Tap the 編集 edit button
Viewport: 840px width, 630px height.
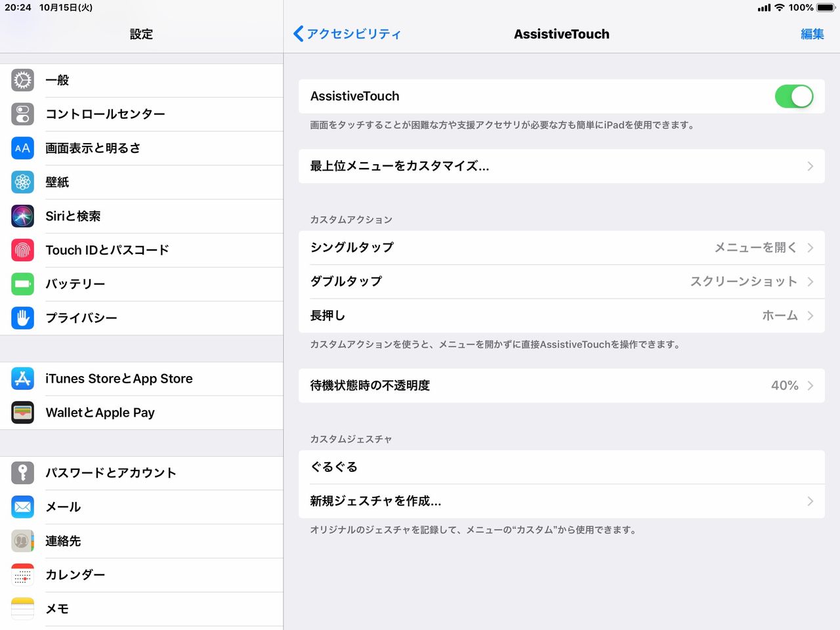(812, 34)
